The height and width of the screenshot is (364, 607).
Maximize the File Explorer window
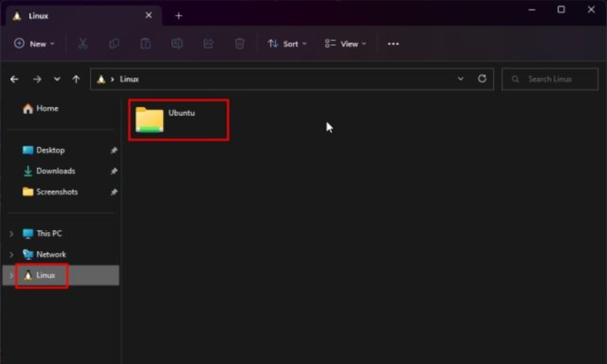click(x=561, y=9)
